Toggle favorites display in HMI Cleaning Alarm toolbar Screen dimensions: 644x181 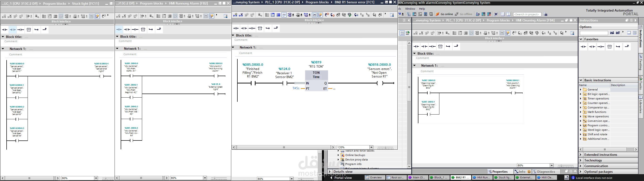(508, 33)
